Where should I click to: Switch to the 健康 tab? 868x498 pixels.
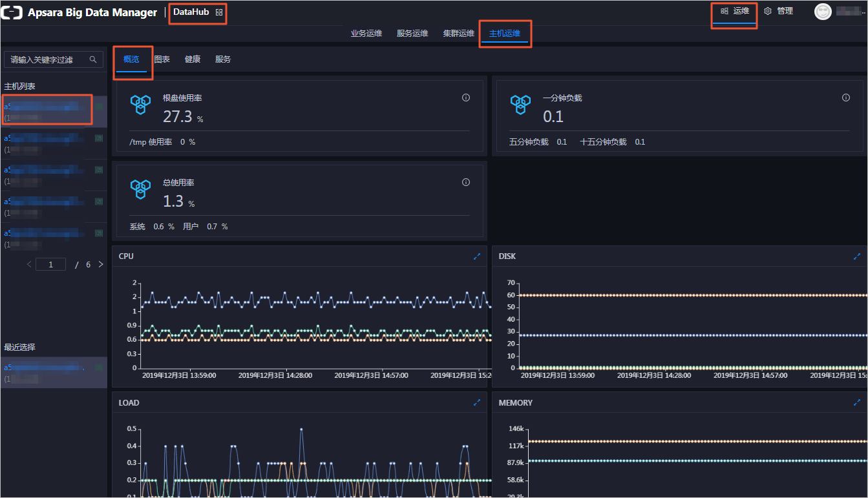[x=193, y=59]
